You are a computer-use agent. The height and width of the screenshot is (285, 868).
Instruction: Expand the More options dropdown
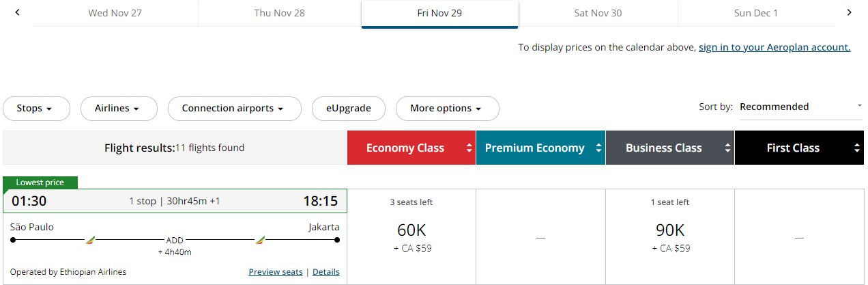click(x=447, y=108)
